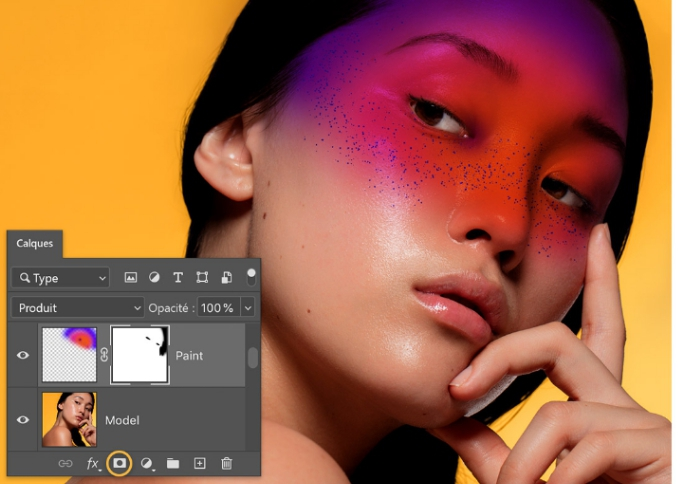Open the Produit blend mode dropdown
This screenshot has height=484, width=683.
coord(78,308)
